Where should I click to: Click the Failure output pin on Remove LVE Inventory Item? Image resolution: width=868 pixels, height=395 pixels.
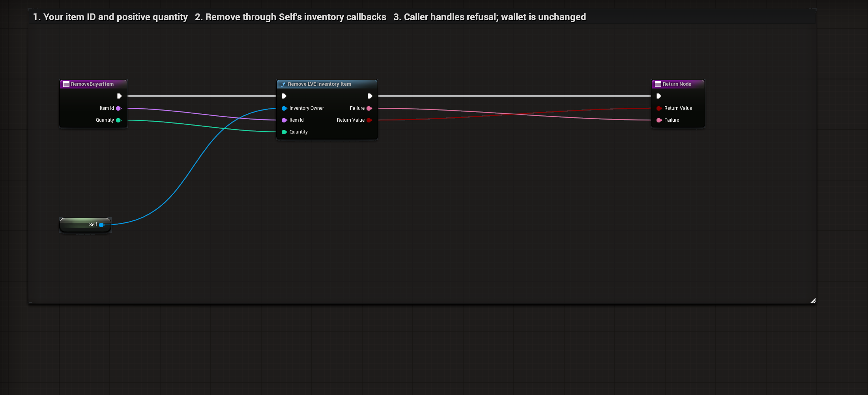(x=369, y=108)
